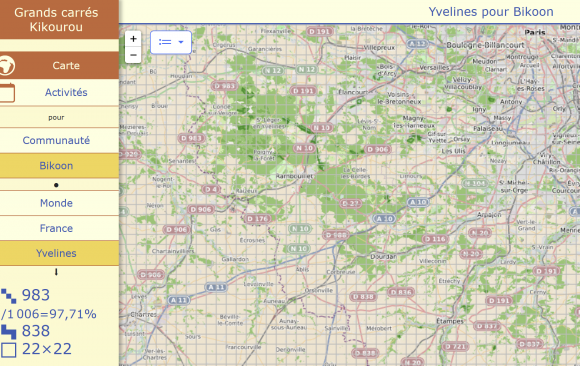The height and width of the screenshot is (366, 580).
Task: Open the map layers list dropdown
Action: pyautogui.click(x=171, y=42)
